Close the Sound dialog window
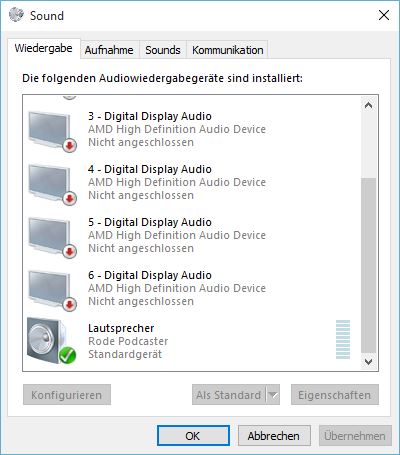Image resolution: width=400 pixels, height=455 pixels. 384,15
